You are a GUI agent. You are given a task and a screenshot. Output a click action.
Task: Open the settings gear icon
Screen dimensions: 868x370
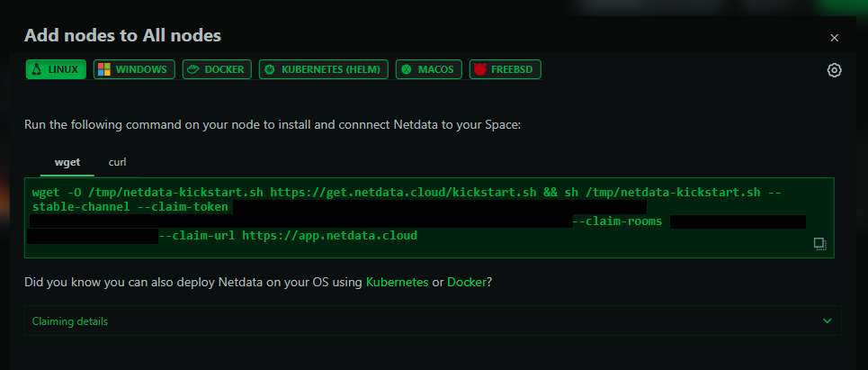click(834, 70)
